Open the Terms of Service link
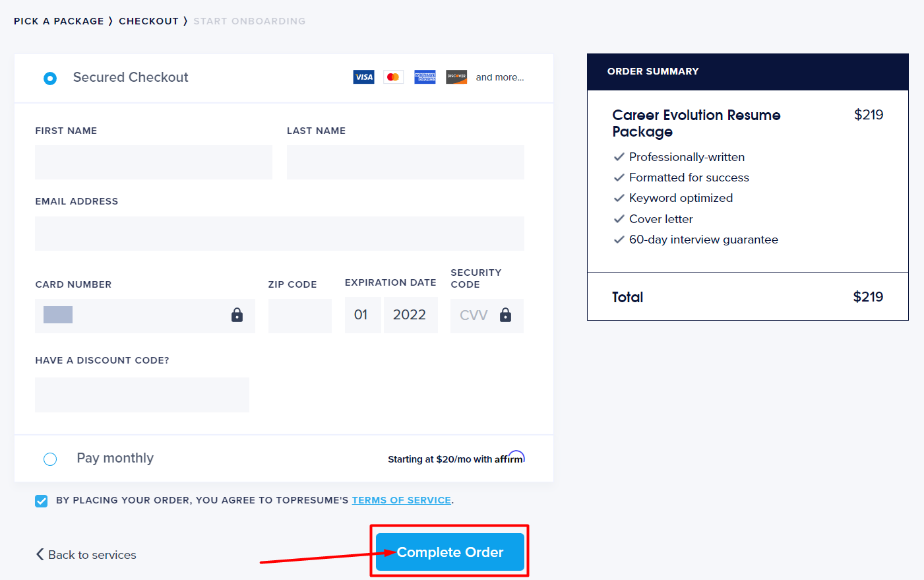 (401, 500)
